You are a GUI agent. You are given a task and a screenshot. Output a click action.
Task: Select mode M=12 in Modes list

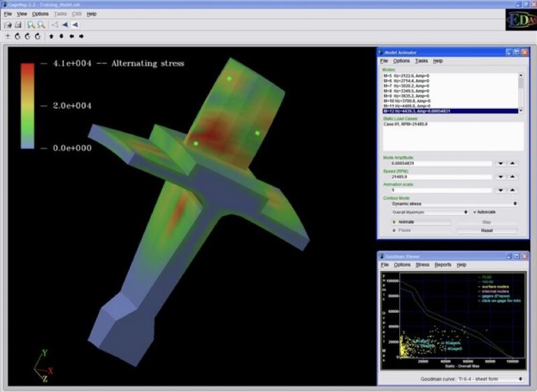click(450, 111)
